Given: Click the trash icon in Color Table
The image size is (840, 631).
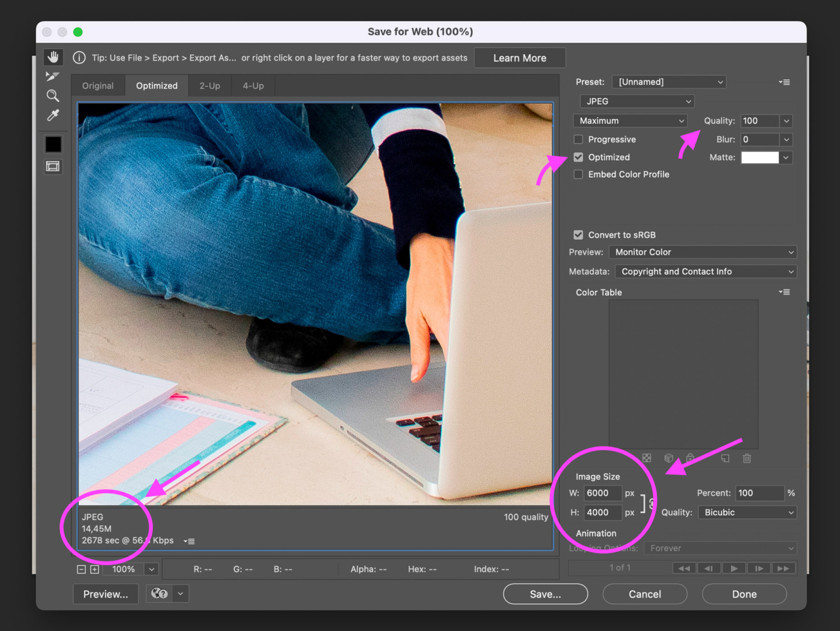Looking at the screenshot, I should (746, 458).
